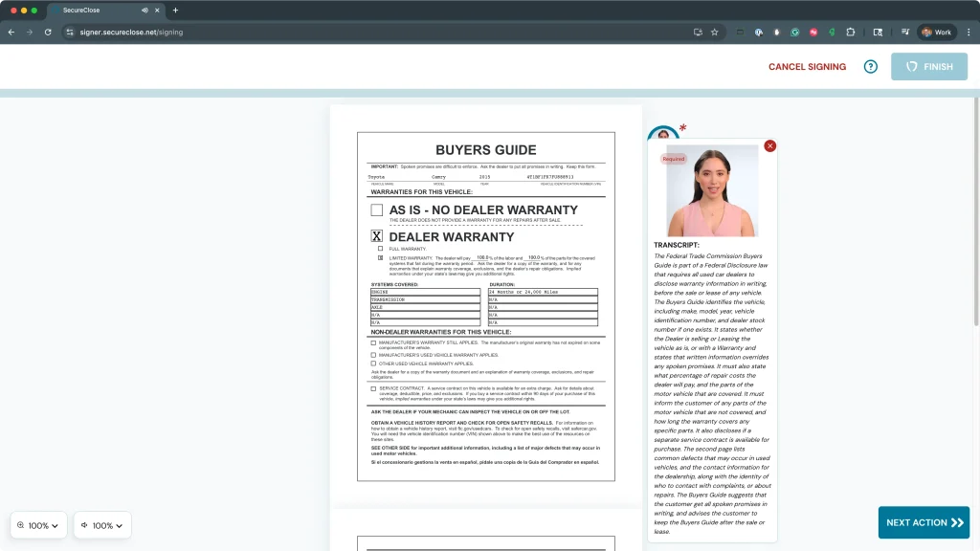Reload the signing page
Viewport: 980px width, 551px height.
tap(48, 32)
